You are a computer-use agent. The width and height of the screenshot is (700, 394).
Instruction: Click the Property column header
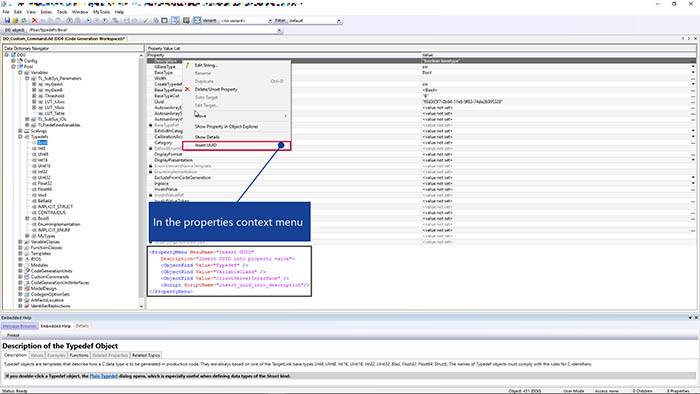[283, 55]
